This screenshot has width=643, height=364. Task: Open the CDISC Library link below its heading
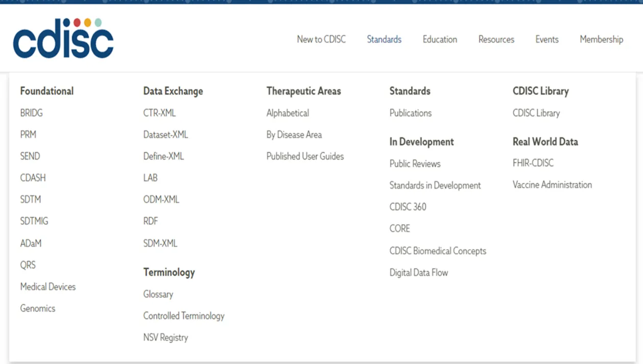click(536, 113)
